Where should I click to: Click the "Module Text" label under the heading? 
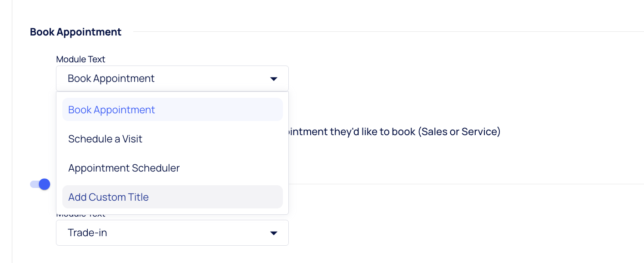(80, 59)
